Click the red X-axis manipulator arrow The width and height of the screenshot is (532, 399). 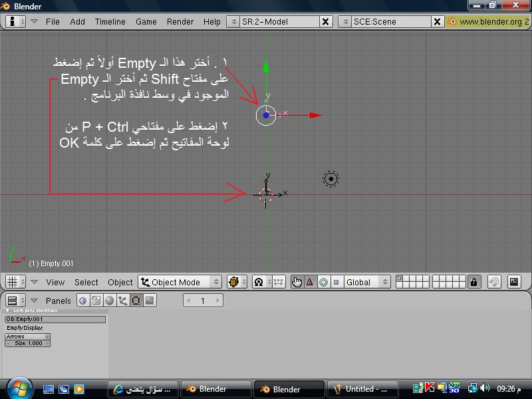click(x=315, y=115)
